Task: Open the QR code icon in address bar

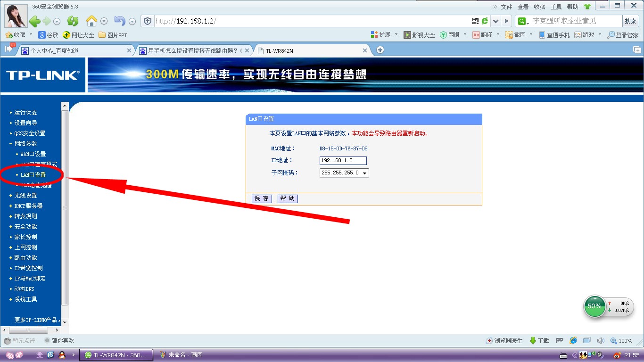Action: 475,21
